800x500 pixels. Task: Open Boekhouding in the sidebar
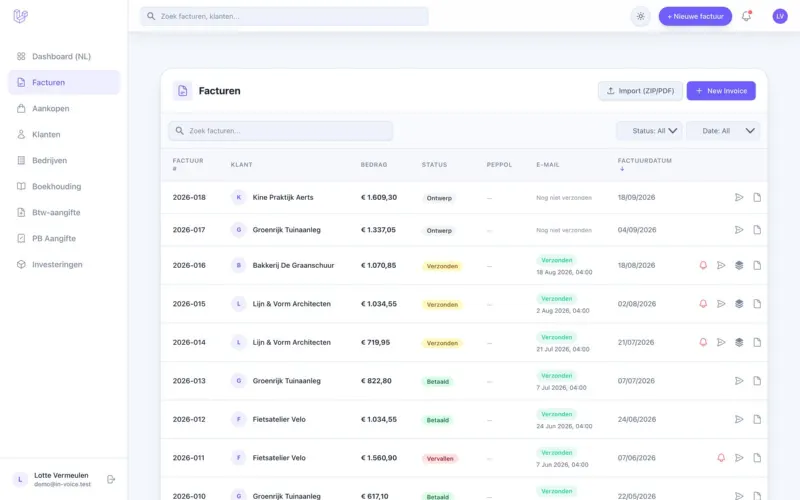64,186
